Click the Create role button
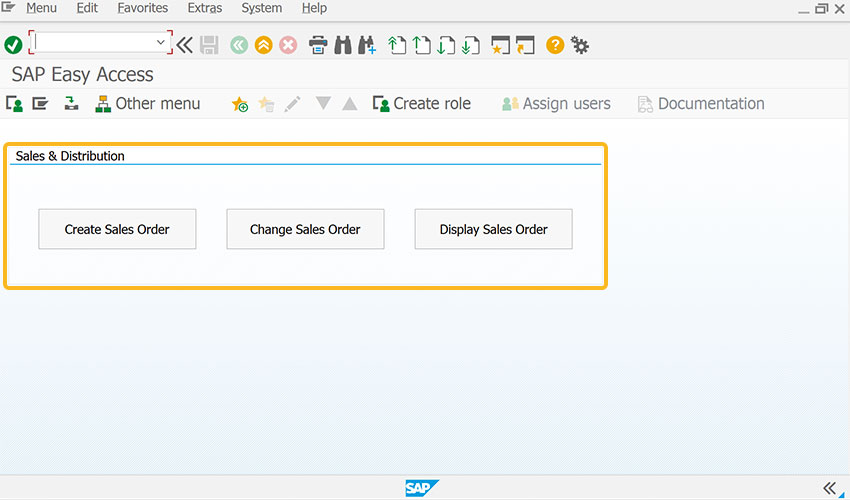The width and height of the screenshot is (850, 500). point(421,104)
